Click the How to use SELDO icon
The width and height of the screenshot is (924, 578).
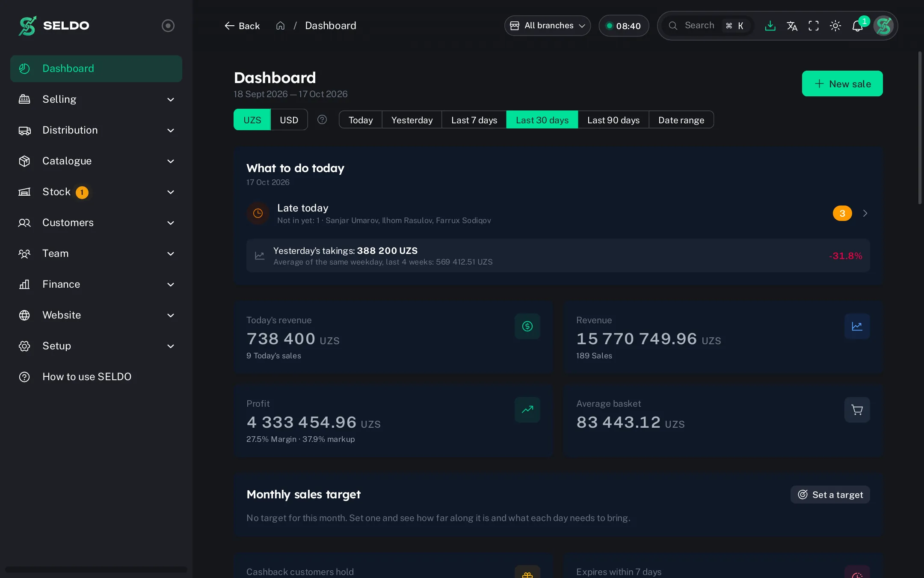(x=24, y=377)
